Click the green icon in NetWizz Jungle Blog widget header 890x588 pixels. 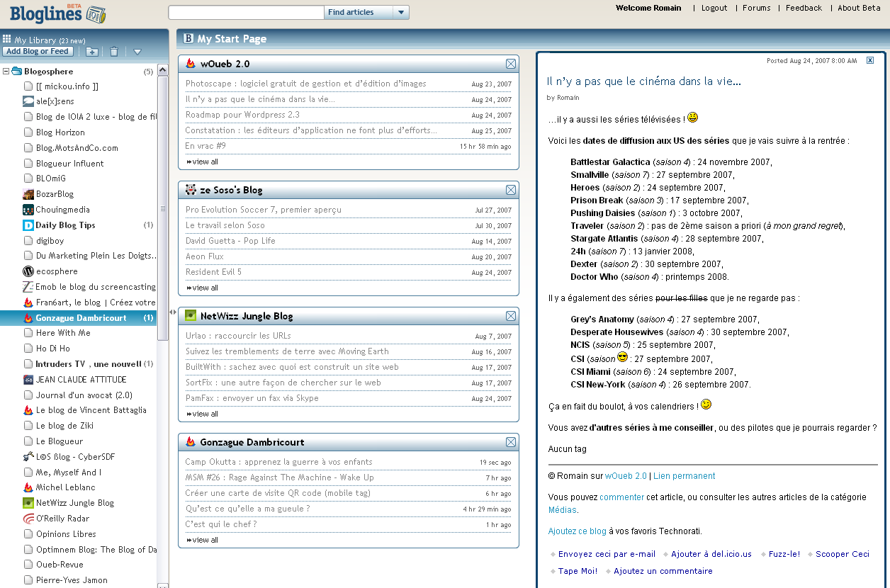tap(191, 316)
